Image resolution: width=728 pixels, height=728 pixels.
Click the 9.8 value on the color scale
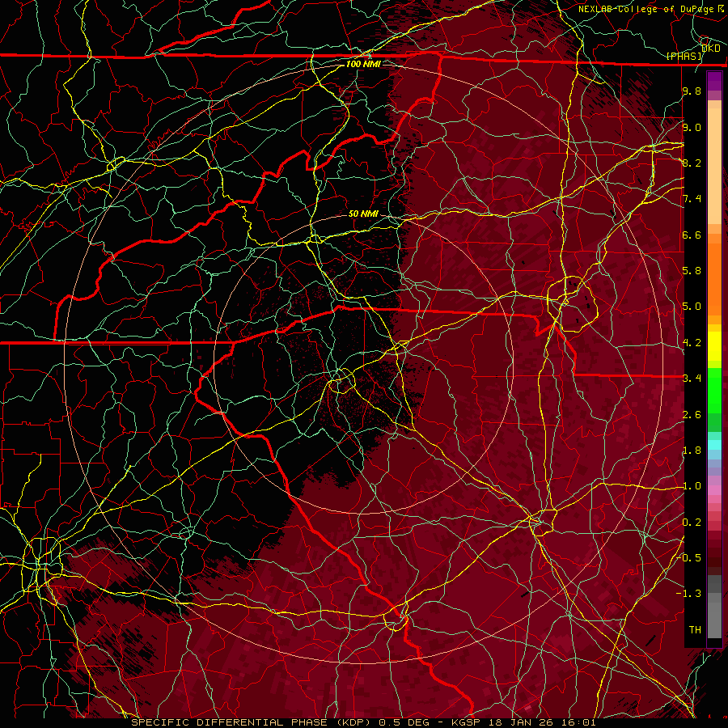coord(692,91)
